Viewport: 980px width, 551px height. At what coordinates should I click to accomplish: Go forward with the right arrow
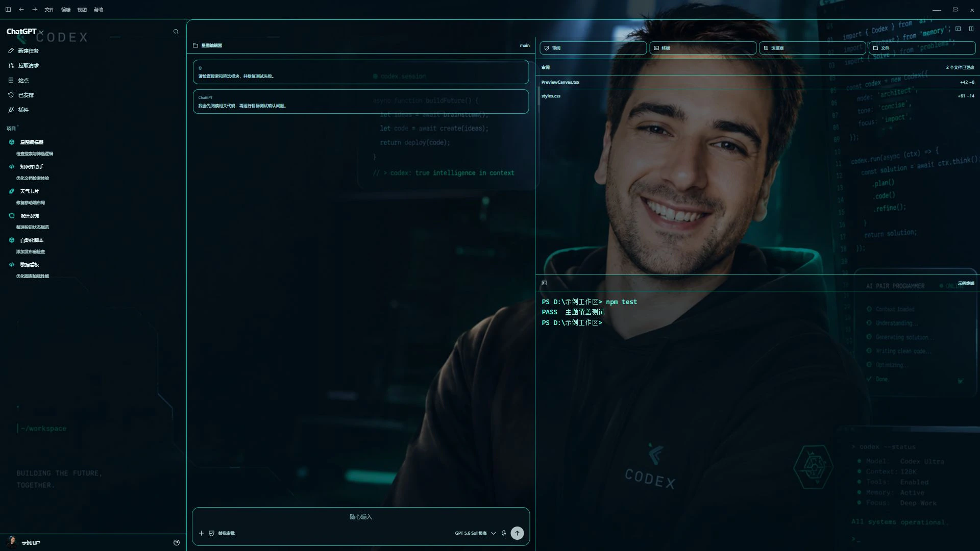coord(35,10)
